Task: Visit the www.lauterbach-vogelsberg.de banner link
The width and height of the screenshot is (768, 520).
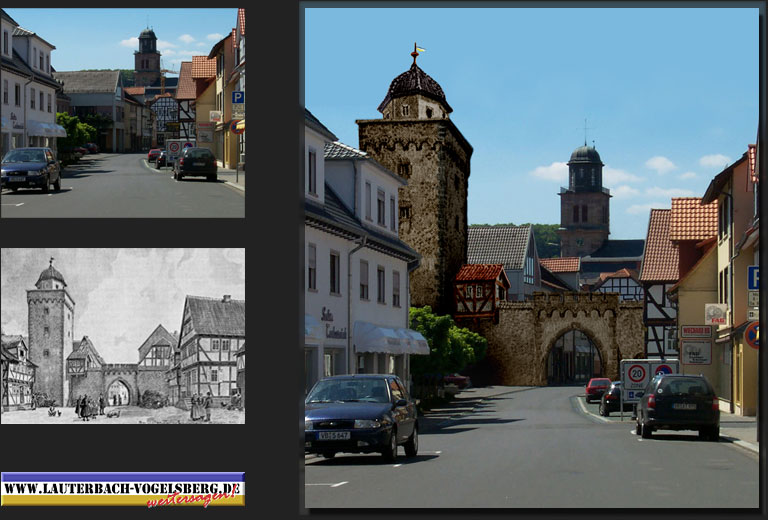Action: pyautogui.click(x=122, y=487)
